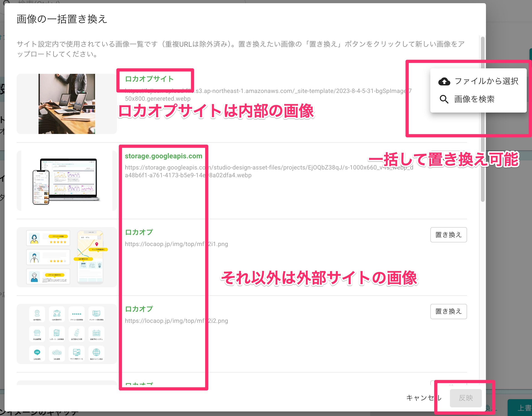Open the laptop and phone dashboard thumbnail

pyautogui.click(x=67, y=180)
